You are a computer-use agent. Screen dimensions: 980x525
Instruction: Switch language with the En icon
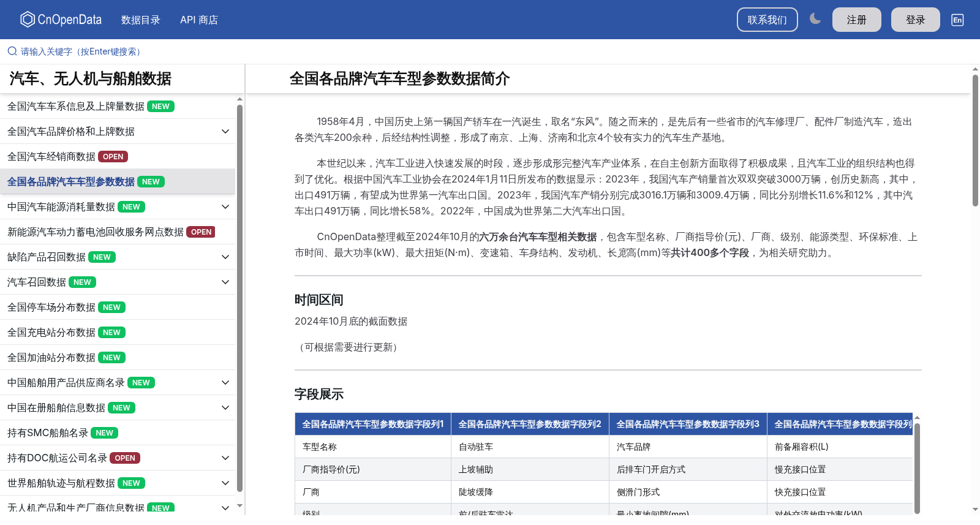[957, 20]
